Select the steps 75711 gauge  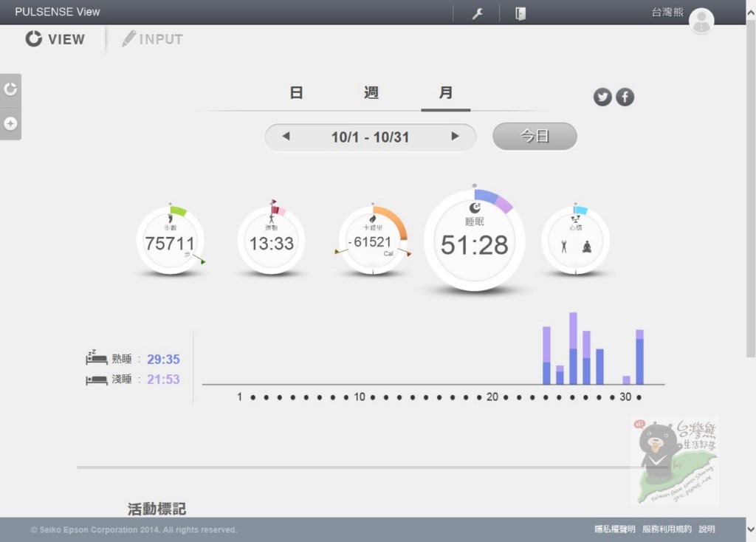pos(171,240)
